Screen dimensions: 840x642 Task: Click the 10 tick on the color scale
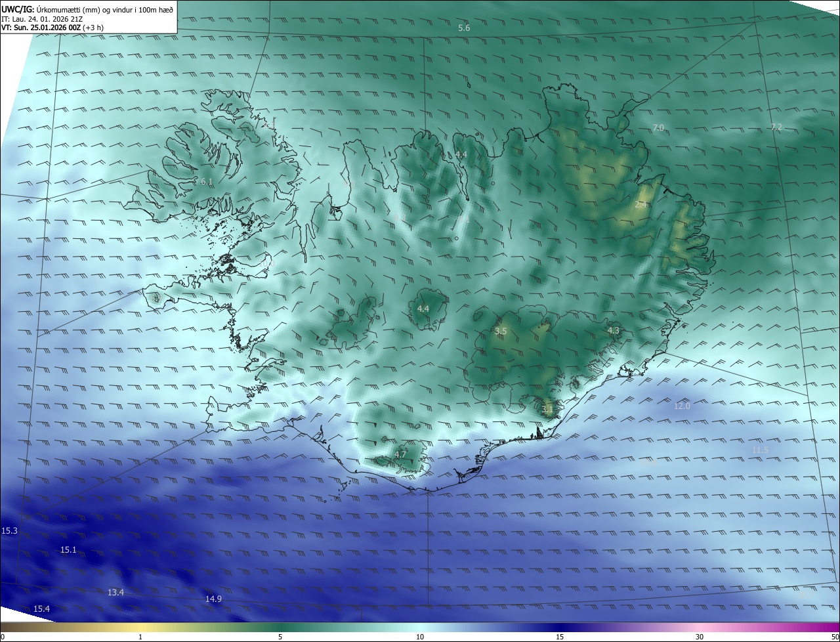420,637
